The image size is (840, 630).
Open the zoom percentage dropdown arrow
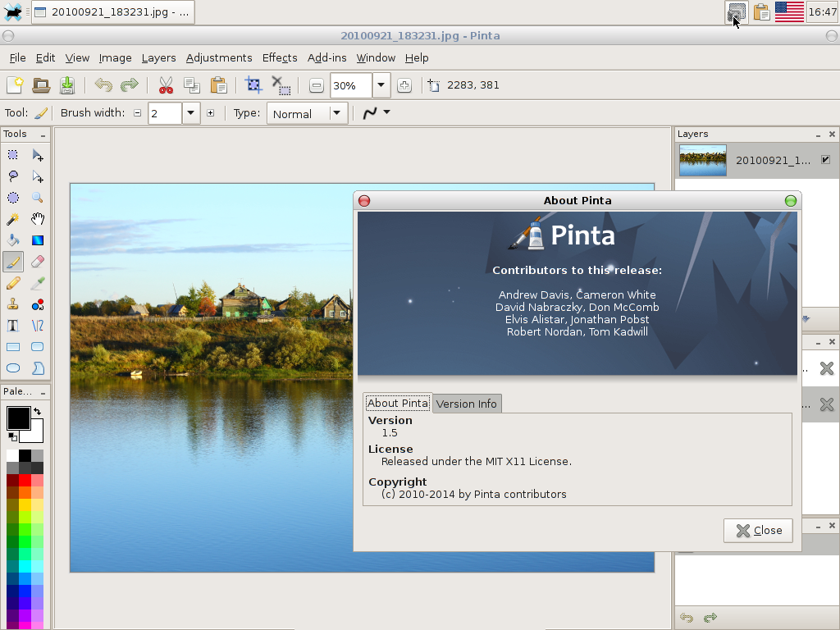point(381,85)
